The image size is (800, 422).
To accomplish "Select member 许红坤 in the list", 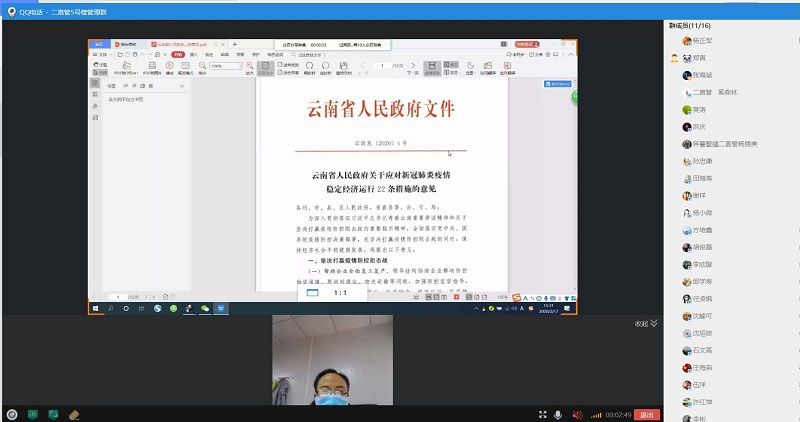I will 703,400.
